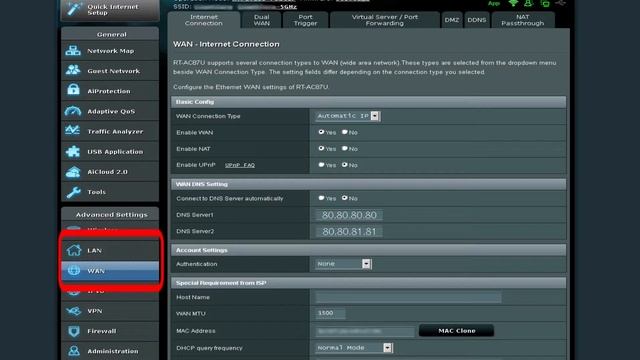Switch to the Port Trigger tab

[305, 20]
